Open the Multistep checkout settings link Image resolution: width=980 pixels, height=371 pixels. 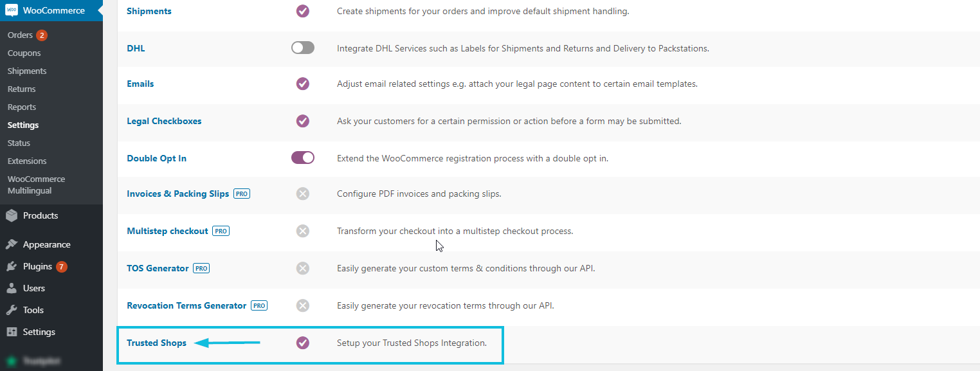(x=167, y=231)
